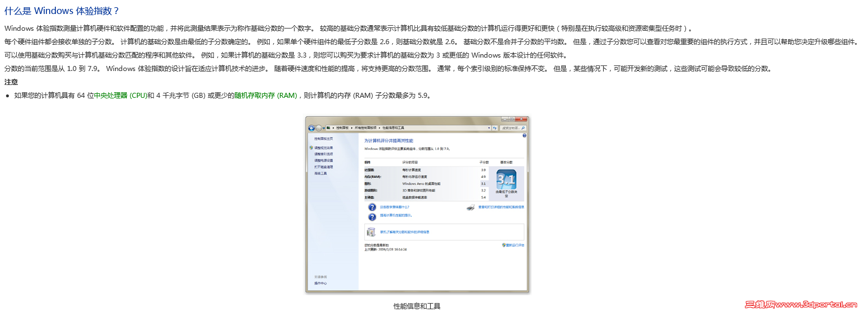Open 打开磁盘清理 in the sidebar
The image size is (868, 312).
323,167
